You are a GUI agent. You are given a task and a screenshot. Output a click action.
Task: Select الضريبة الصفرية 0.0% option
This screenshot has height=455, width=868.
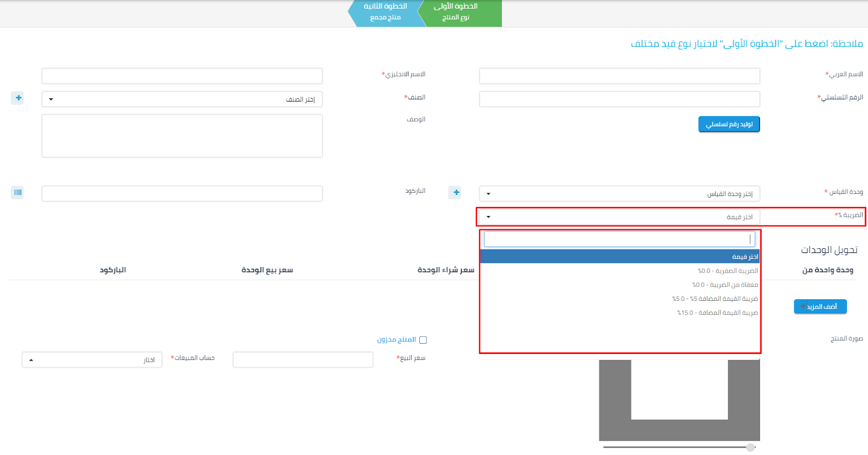(x=727, y=271)
